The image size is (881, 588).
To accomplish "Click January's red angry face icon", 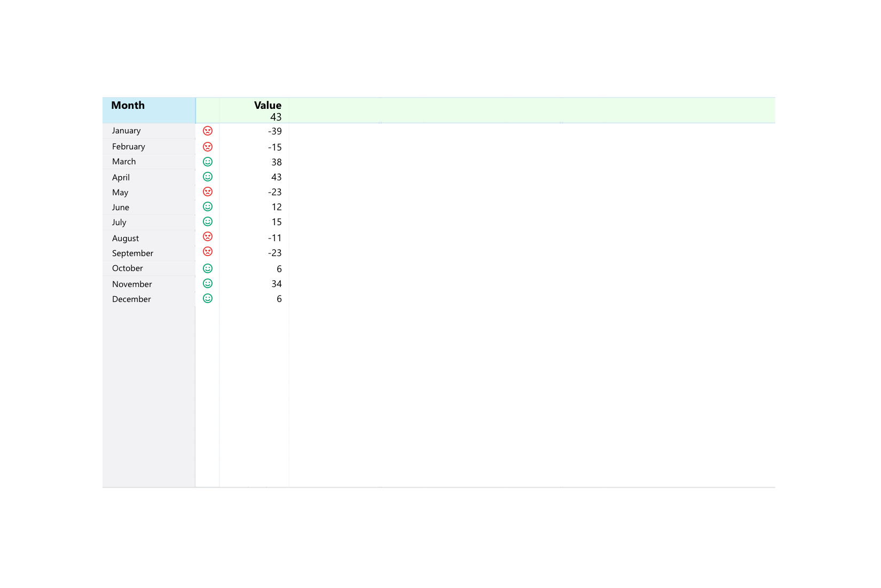I will pyautogui.click(x=207, y=130).
